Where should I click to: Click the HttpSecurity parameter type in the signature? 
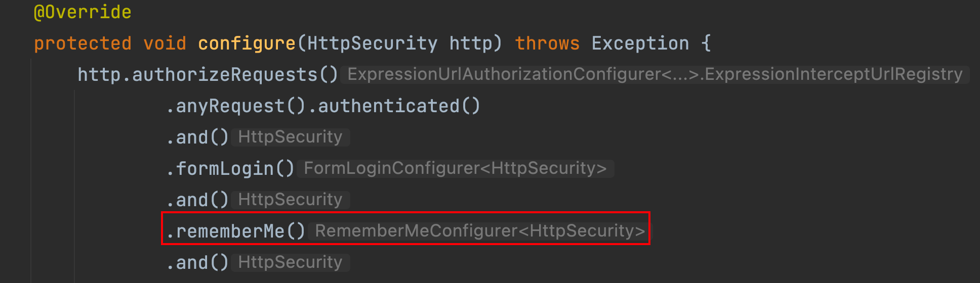click(372, 43)
